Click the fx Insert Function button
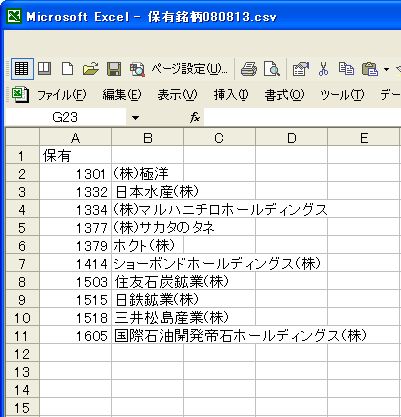 point(195,117)
